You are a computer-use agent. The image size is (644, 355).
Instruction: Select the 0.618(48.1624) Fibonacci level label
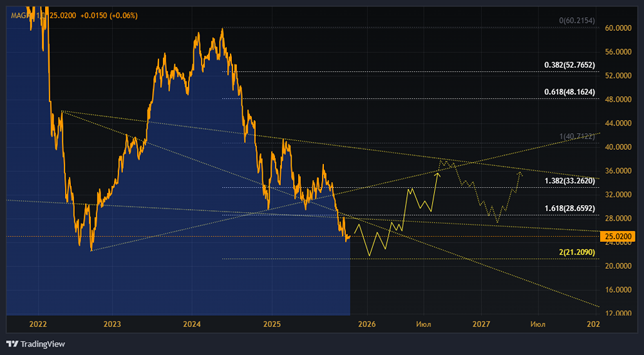pyautogui.click(x=569, y=92)
